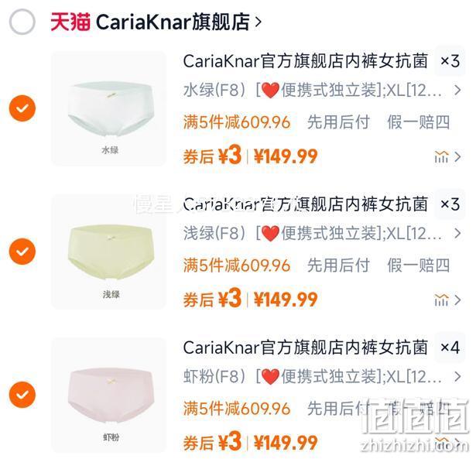Tap red heart icon in 浅绿 spec line
This screenshot has width=476, height=459.
click(x=270, y=234)
